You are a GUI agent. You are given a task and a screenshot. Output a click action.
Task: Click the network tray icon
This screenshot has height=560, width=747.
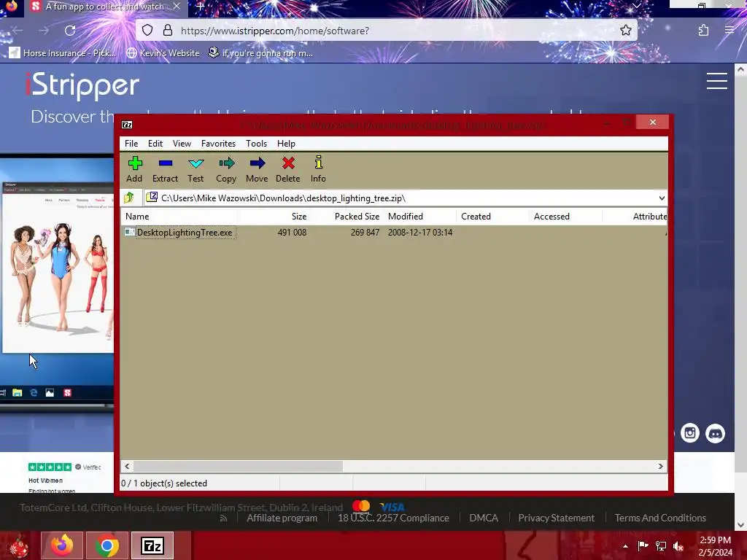pyautogui.click(x=661, y=546)
